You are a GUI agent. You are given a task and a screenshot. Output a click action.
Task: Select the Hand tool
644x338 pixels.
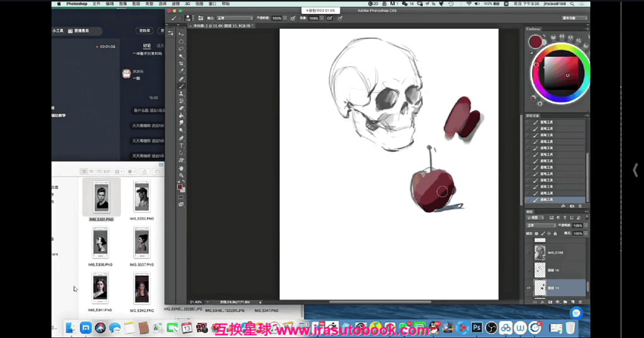(x=181, y=168)
